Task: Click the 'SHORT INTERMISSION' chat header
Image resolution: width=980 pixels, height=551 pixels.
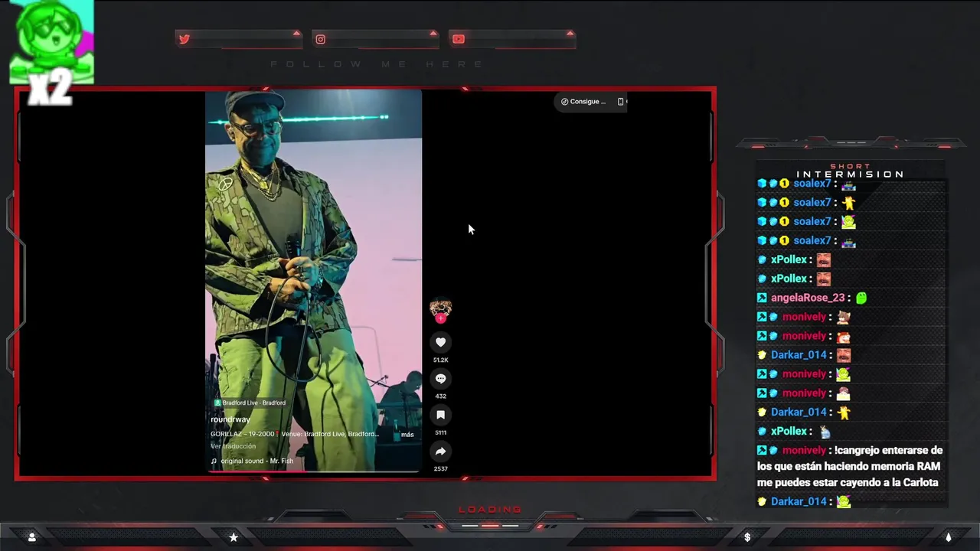Action: tap(850, 171)
